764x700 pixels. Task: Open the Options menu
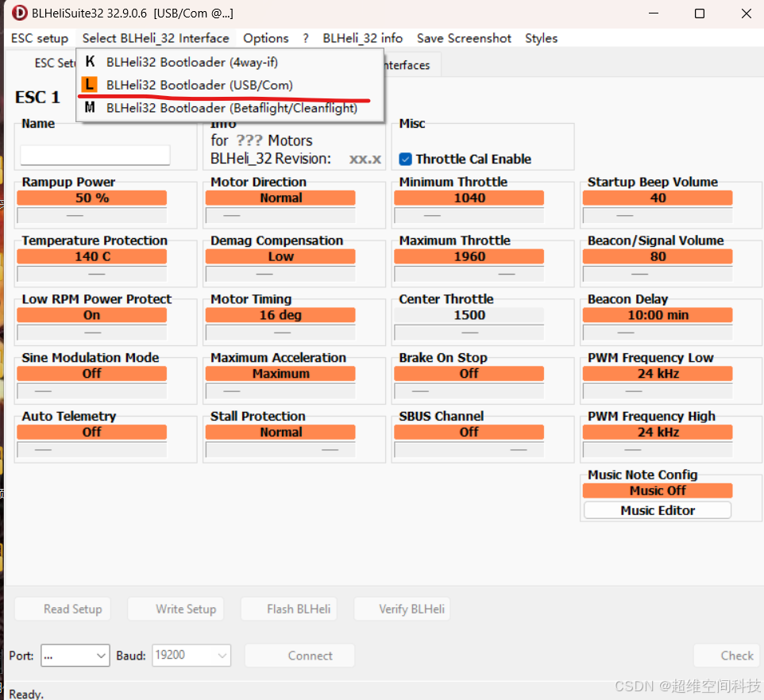[265, 38]
